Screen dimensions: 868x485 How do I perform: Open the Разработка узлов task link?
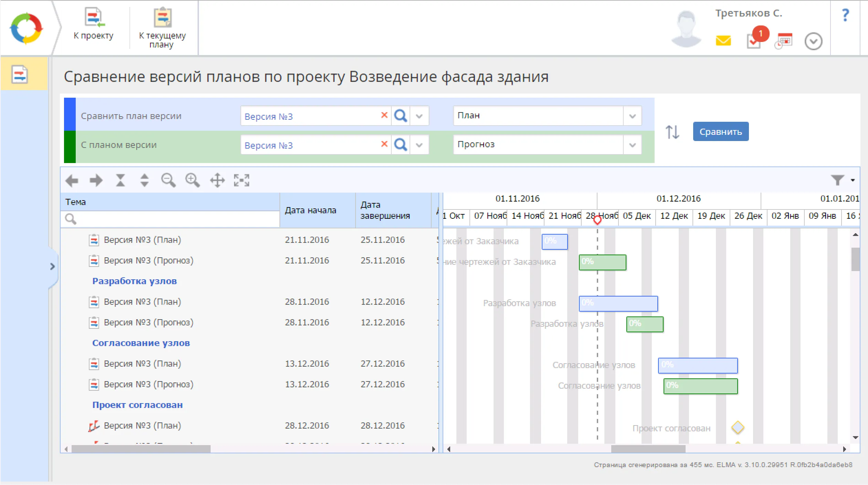pos(134,281)
